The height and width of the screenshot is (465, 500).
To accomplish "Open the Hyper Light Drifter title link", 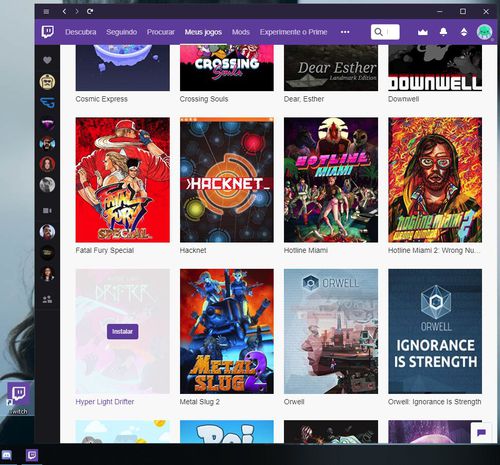I will pos(105,402).
